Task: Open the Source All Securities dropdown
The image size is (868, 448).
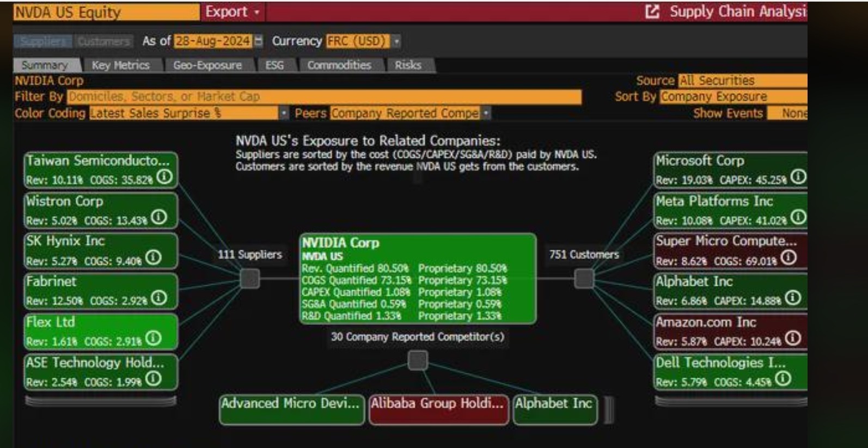Action: 743,81
